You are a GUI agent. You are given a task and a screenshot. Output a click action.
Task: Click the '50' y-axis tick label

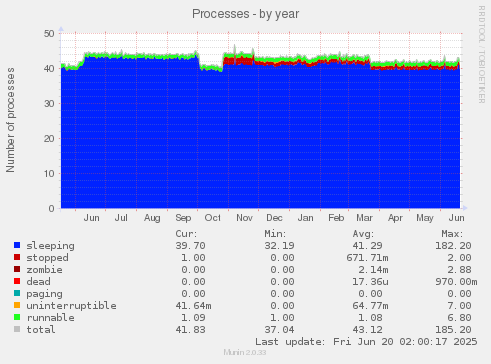[x=49, y=34]
